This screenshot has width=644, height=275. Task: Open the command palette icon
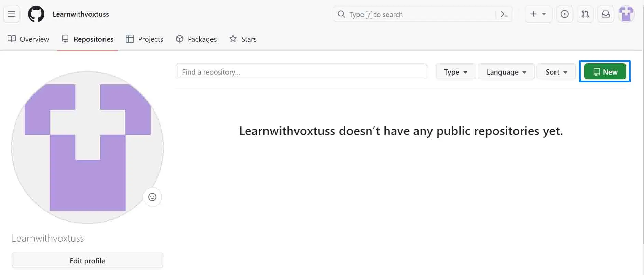(504, 14)
